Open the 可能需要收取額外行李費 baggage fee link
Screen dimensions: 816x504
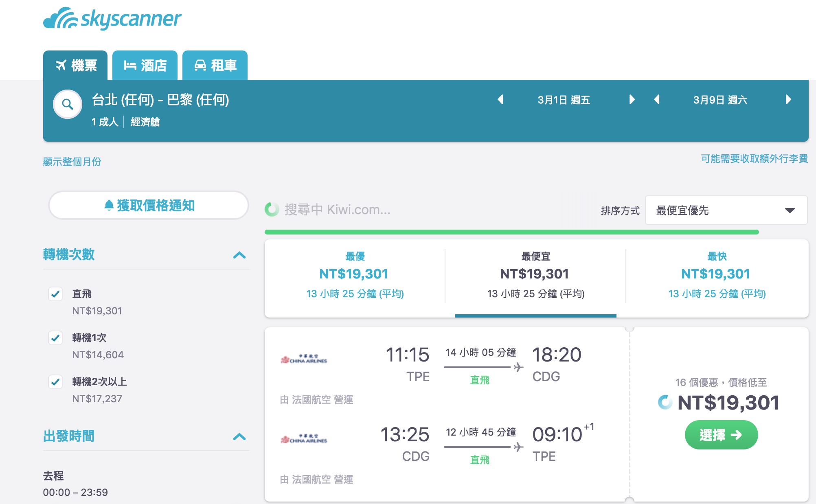[x=754, y=158]
